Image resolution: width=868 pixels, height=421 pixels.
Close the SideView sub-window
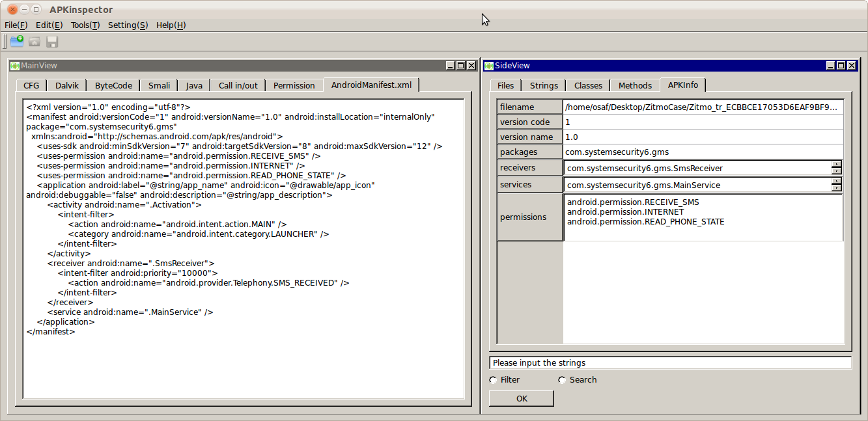point(851,66)
